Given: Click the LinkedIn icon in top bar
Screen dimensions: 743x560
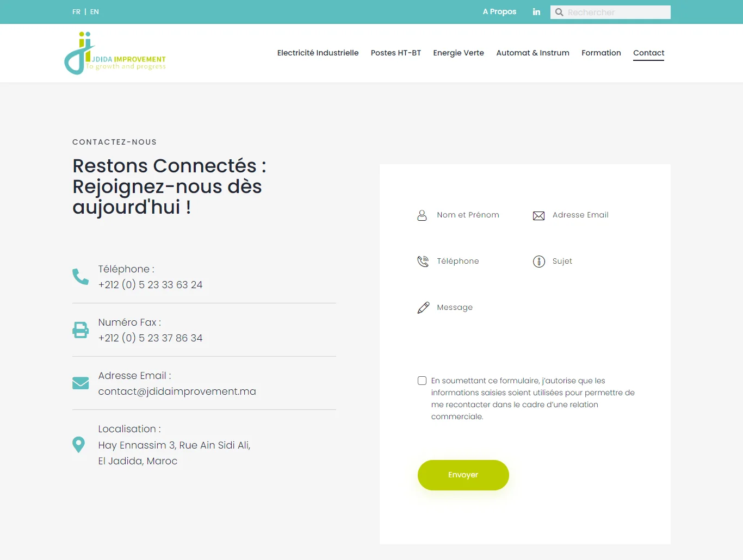Looking at the screenshot, I should point(536,12).
